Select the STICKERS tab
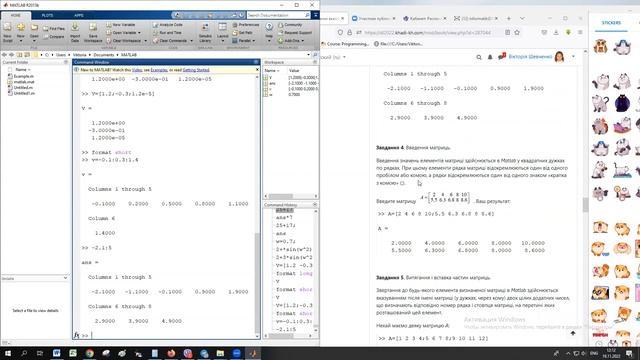This screenshot has width=640, height=360. [x=611, y=23]
